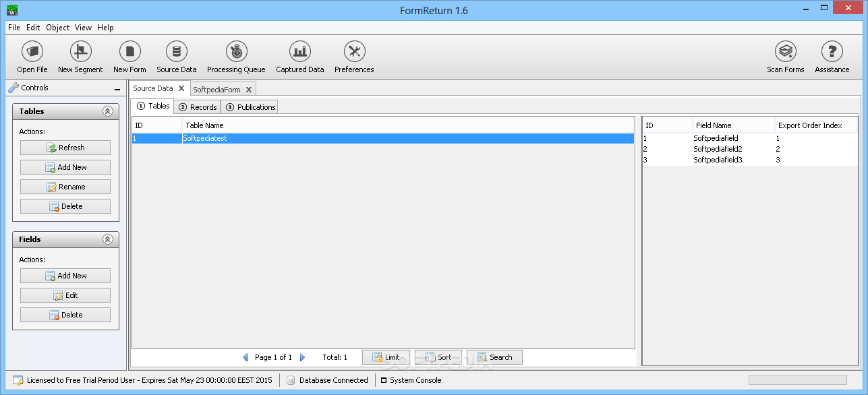Click the Export Order Index column header
Screen dimensions: 868x395
(x=816, y=125)
